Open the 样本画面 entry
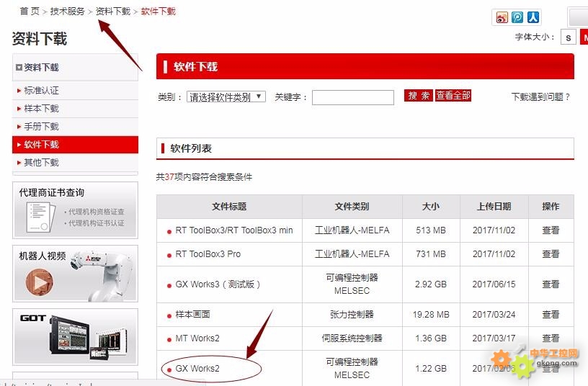The image size is (588, 386). tap(192, 315)
